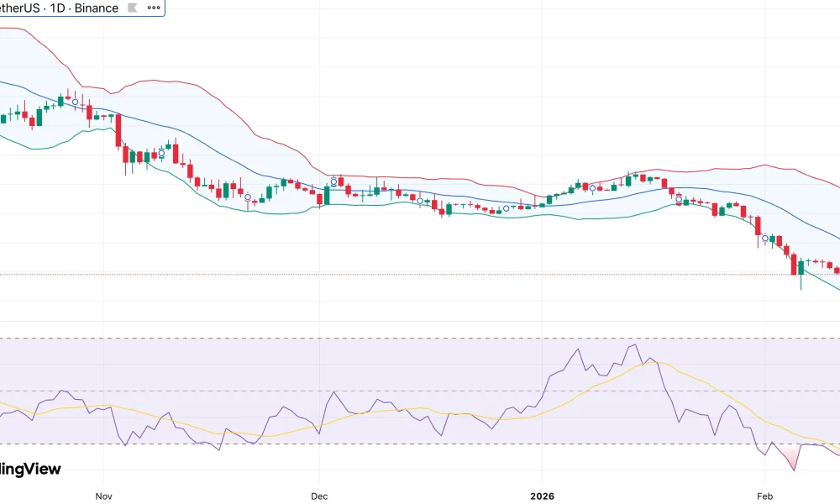This screenshot has height=504, width=840.
Task: Click the Nov label on the time axis
Action: pyautogui.click(x=103, y=496)
